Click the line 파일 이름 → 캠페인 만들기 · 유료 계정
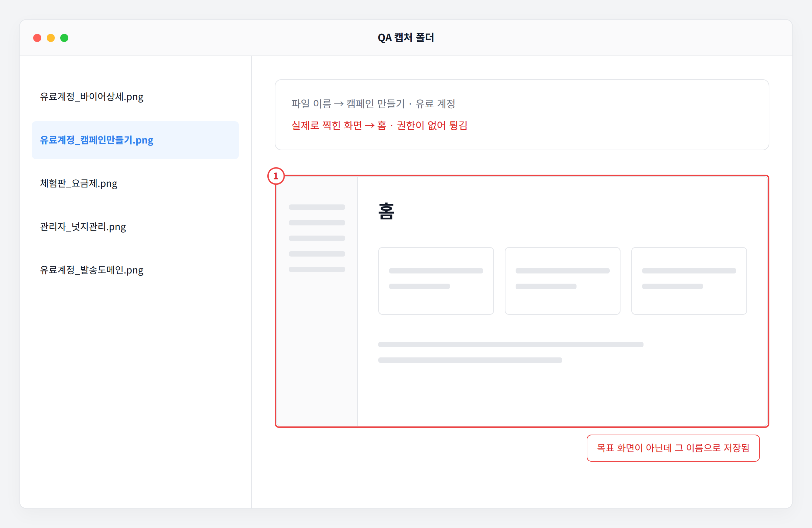 coord(373,104)
